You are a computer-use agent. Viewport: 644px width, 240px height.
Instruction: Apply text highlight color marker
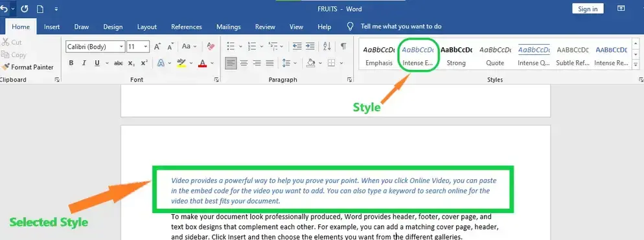pyautogui.click(x=181, y=63)
